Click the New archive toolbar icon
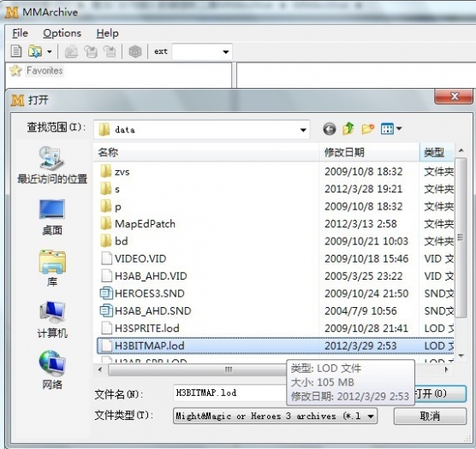This screenshot has width=476, height=449. point(16,51)
